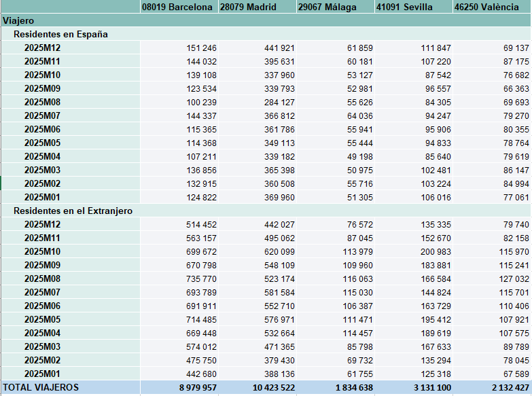
Task: Click the 08019 Barcelona column header
Action: (x=178, y=7)
